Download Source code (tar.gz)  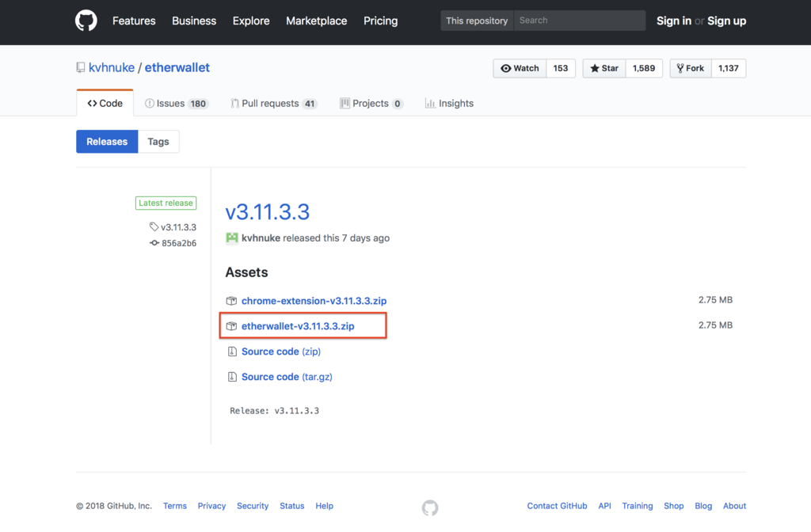[287, 377]
